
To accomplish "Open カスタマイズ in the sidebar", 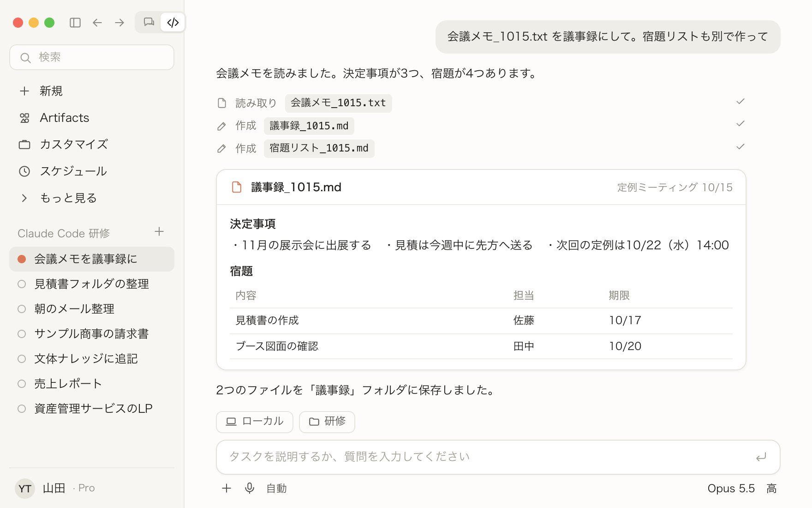I will 92,145.
